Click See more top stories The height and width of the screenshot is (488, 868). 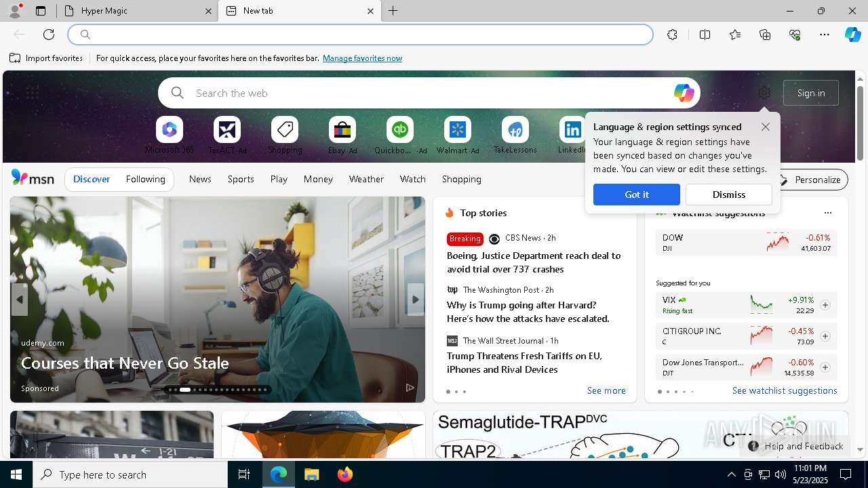pos(606,390)
